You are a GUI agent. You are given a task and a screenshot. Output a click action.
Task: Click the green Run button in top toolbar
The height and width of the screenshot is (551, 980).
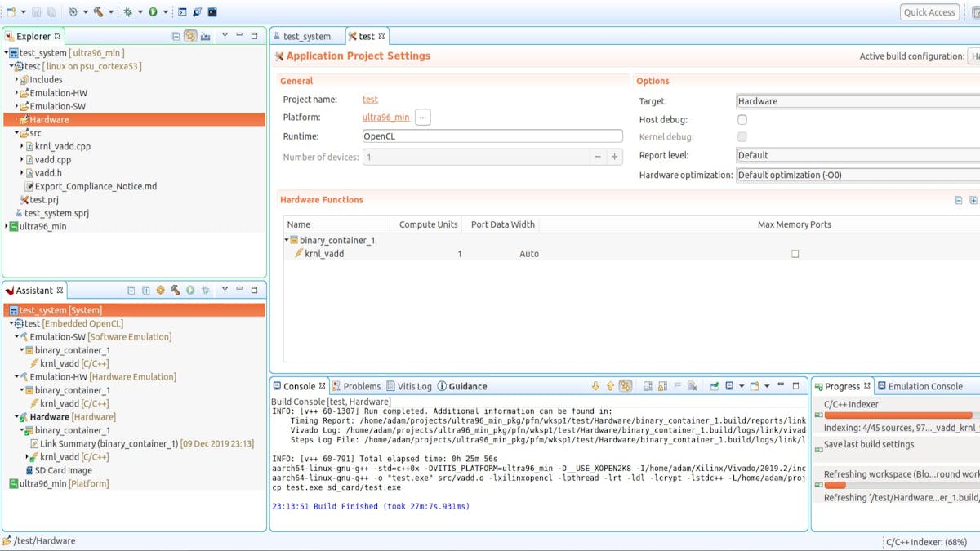(x=153, y=12)
